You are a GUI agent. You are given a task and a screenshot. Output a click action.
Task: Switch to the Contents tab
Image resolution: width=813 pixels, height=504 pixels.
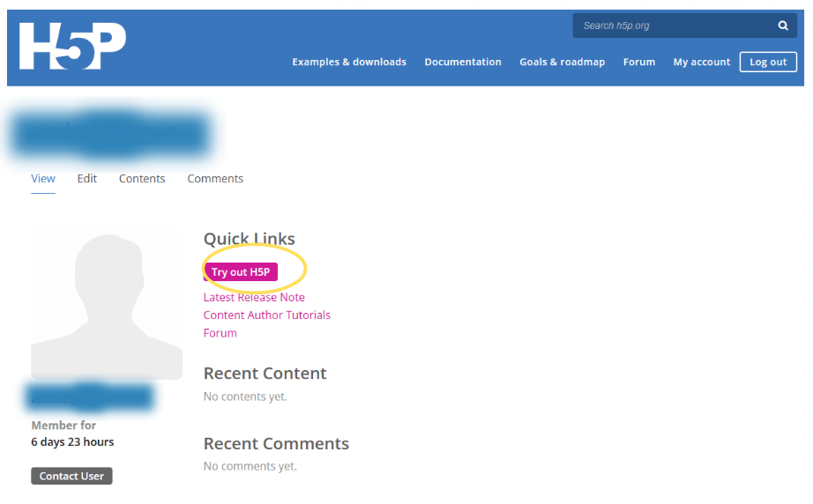(142, 179)
